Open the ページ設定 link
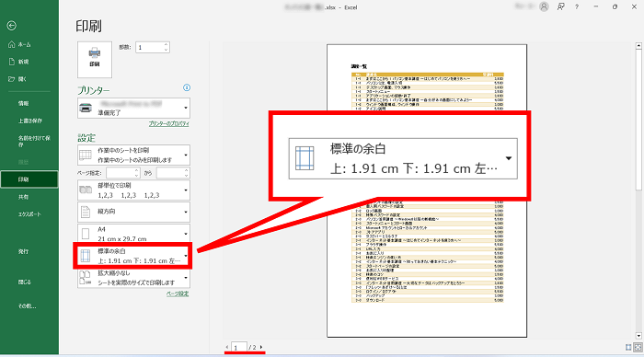This screenshot has width=644, height=357. point(178,294)
